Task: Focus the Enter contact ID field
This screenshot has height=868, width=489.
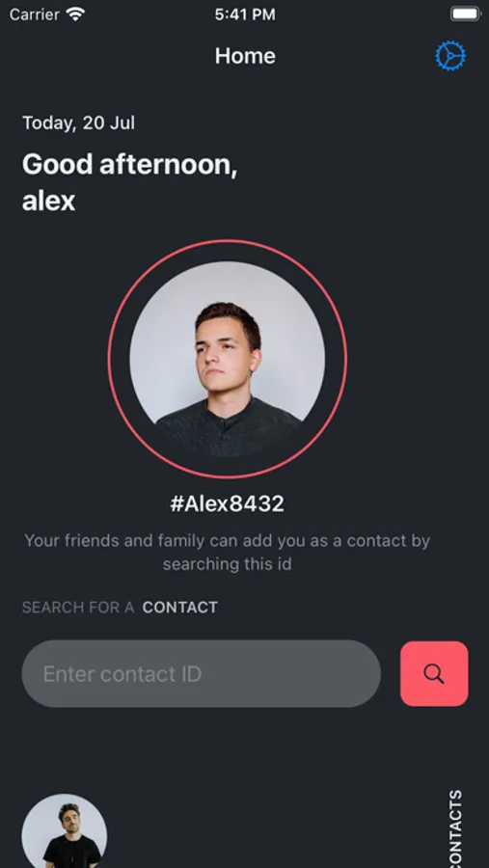Action: click(201, 674)
